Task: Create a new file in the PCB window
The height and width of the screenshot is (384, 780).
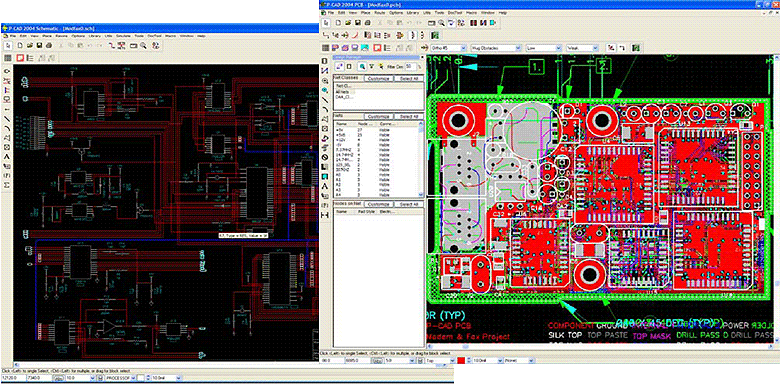Action: (x=338, y=23)
